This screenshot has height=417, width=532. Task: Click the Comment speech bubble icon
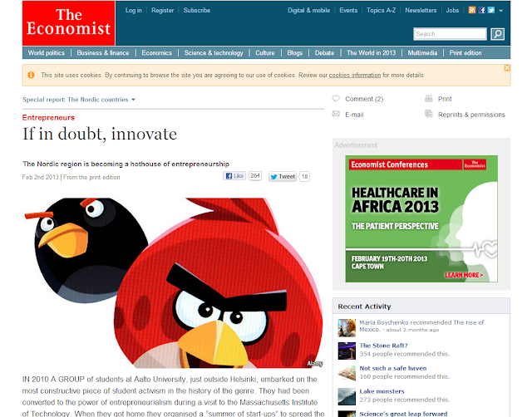[336, 99]
